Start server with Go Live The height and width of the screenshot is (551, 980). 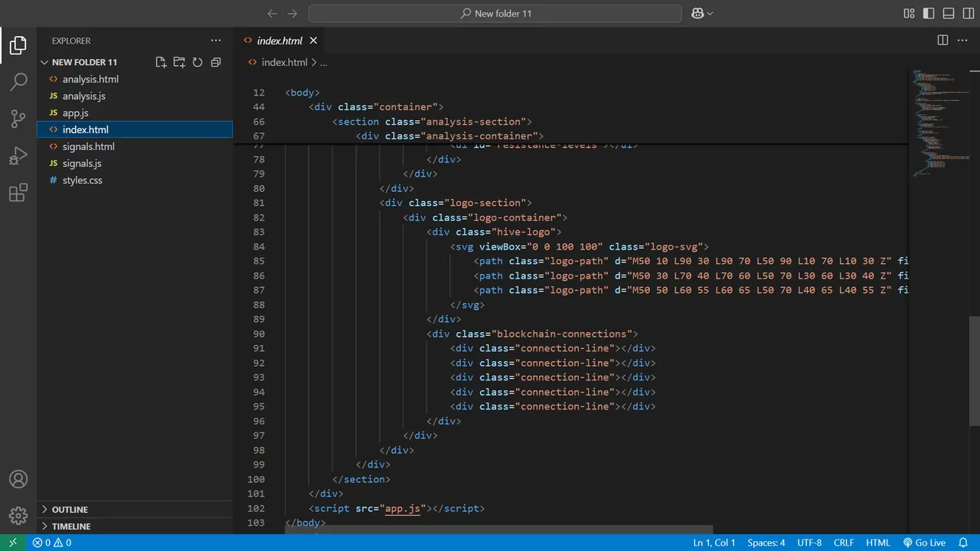[x=924, y=543]
